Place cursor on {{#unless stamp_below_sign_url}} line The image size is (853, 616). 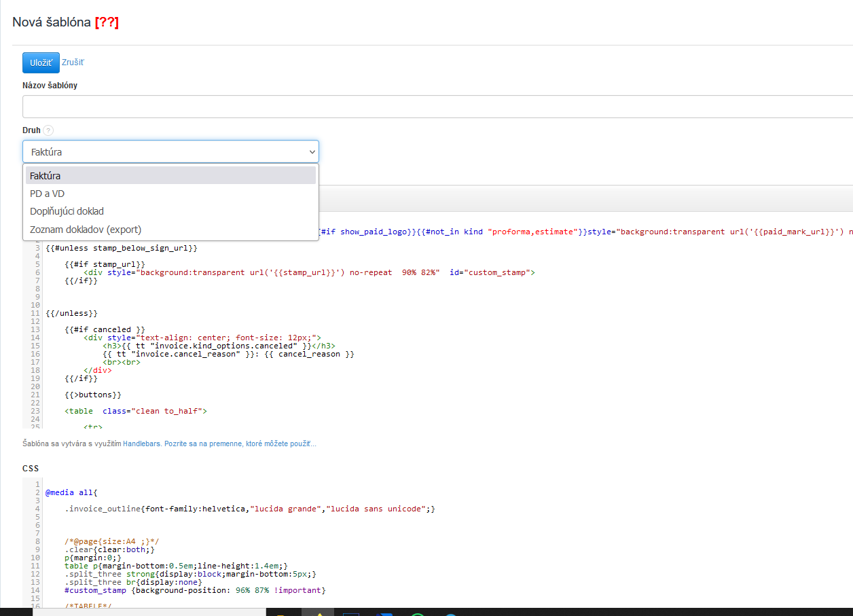(x=122, y=248)
